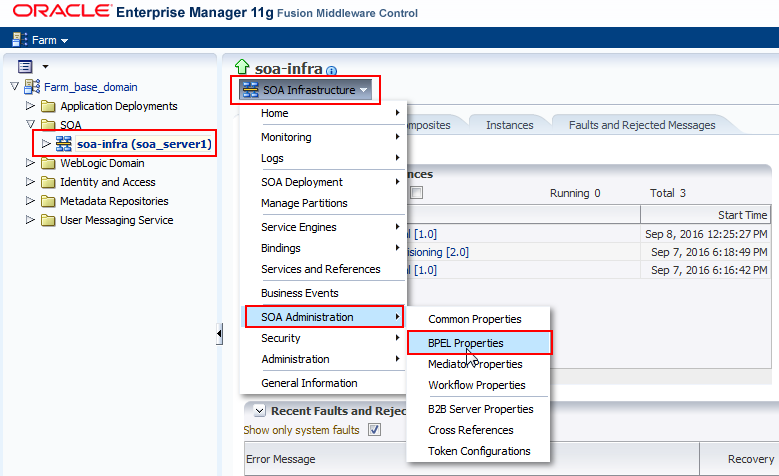
Task: Click the User Messaging Service folder icon
Action: pyautogui.click(x=48, y=220)
